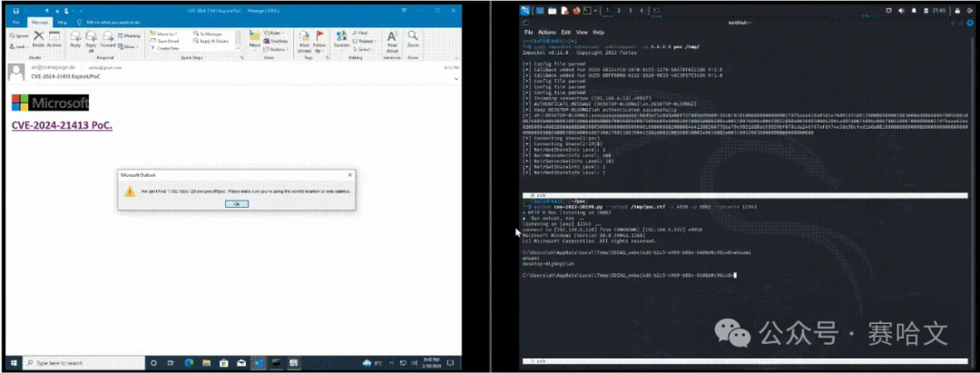Image resolution: width=980 pixels, height=373 pixels.
Task: Open Microsoft Edge from the taskbar
Action: tap(189, 363)
